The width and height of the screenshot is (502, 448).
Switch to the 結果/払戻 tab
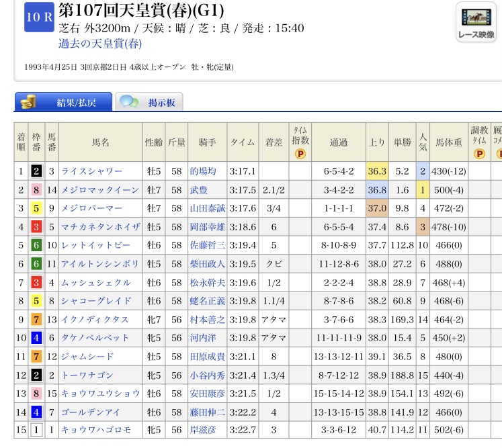(63, 102)
